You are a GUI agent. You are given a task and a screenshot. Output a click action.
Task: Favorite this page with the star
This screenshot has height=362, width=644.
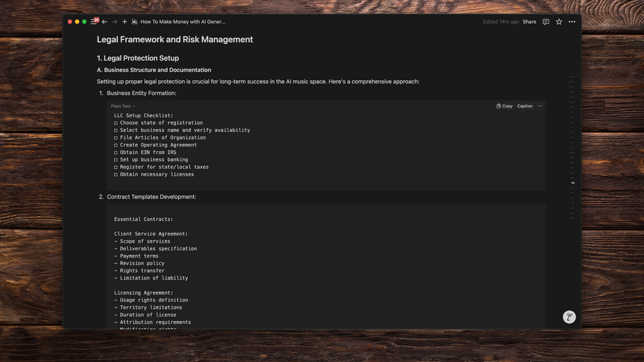[x=559, y=22]
